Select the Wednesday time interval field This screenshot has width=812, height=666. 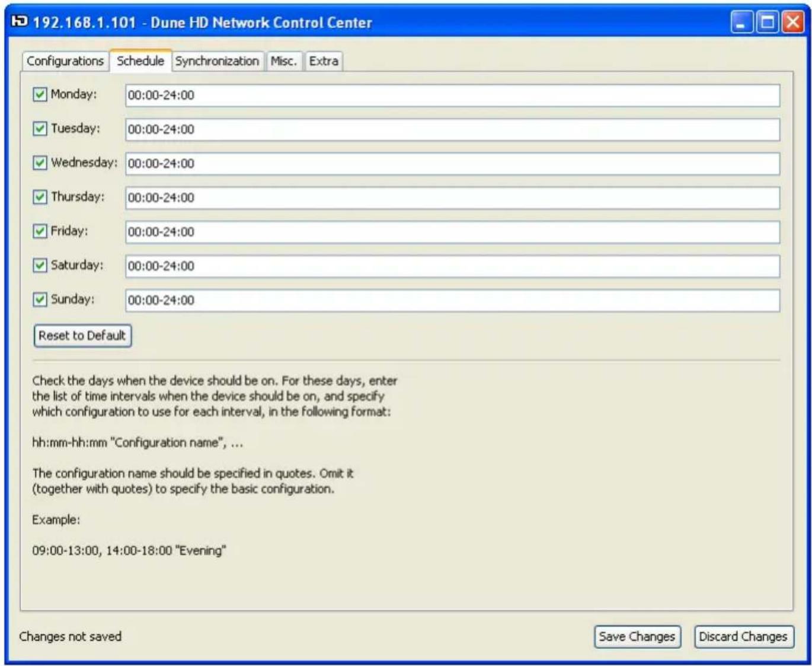pos(452,164)
